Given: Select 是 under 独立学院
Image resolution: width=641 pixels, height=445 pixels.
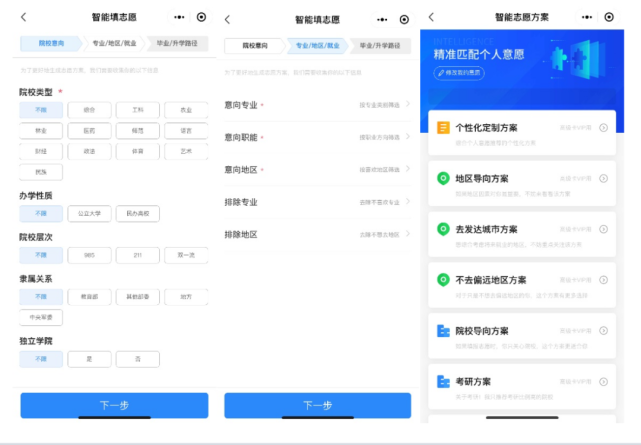Looking at the screenshot, I should (89, 359).
